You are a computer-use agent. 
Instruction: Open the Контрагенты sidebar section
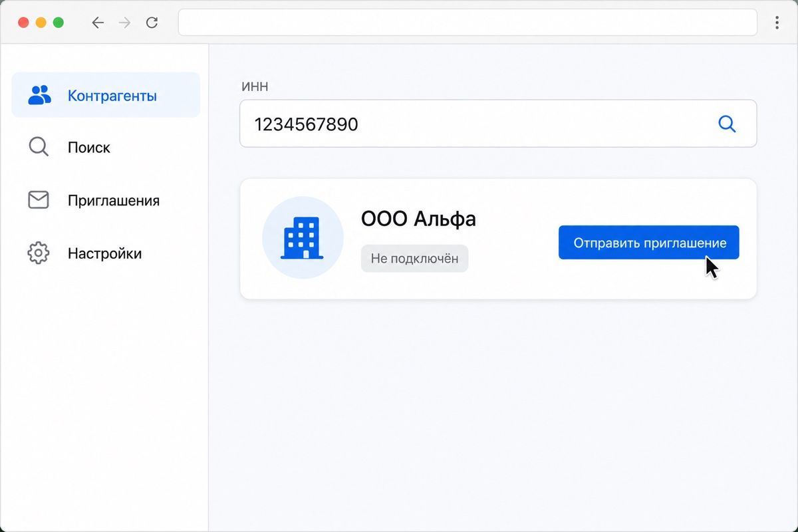pos(106,95)
